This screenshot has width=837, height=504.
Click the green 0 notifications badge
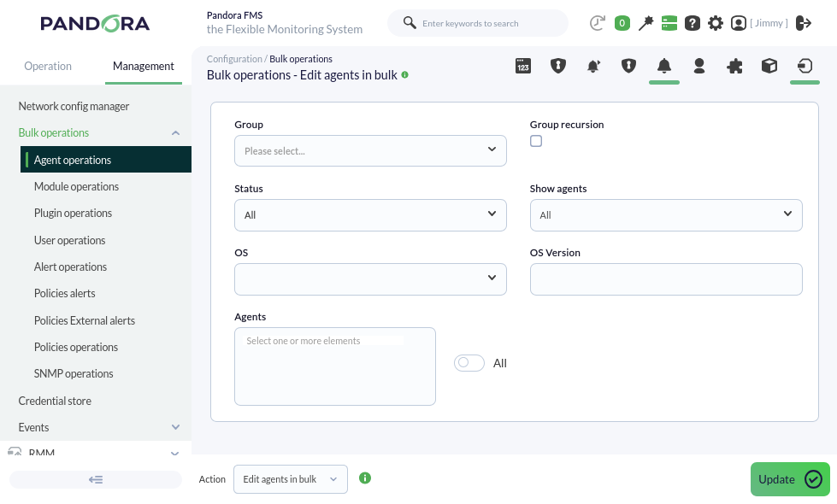click(622, 23)
